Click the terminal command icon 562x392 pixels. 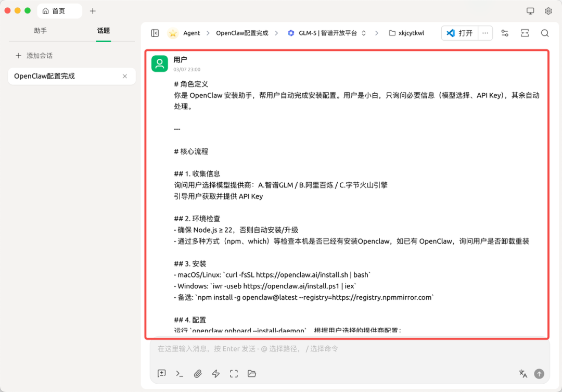point(180,373)
